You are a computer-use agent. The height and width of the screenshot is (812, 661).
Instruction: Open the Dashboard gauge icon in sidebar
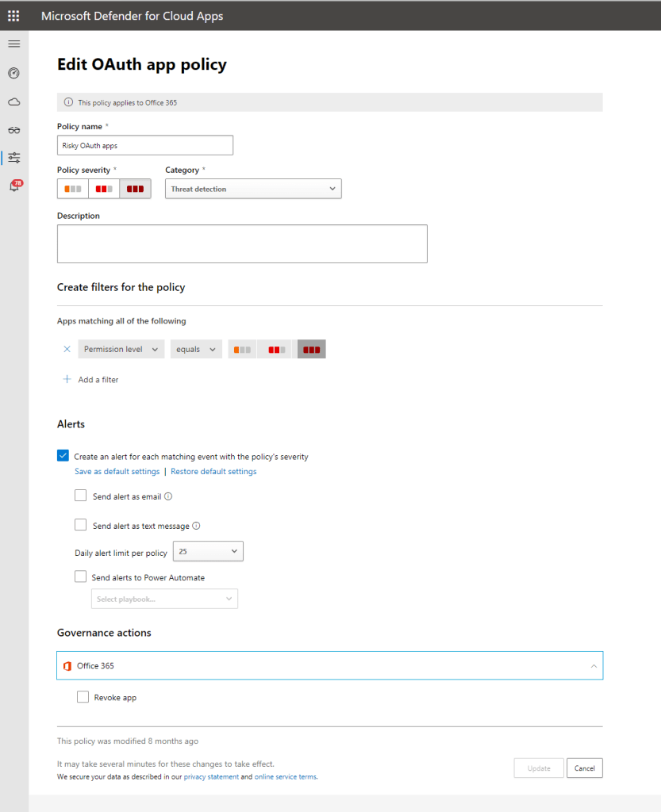point(13,73)
